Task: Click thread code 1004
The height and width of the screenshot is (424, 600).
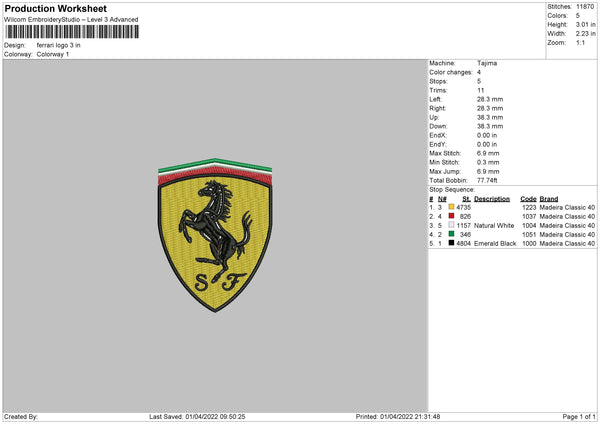Action: pos(529,225)
